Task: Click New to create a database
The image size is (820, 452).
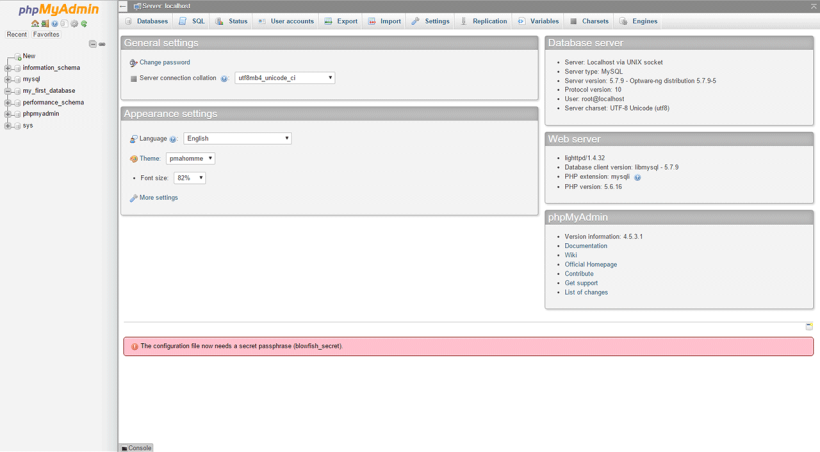Action: (x=29, y=56)
